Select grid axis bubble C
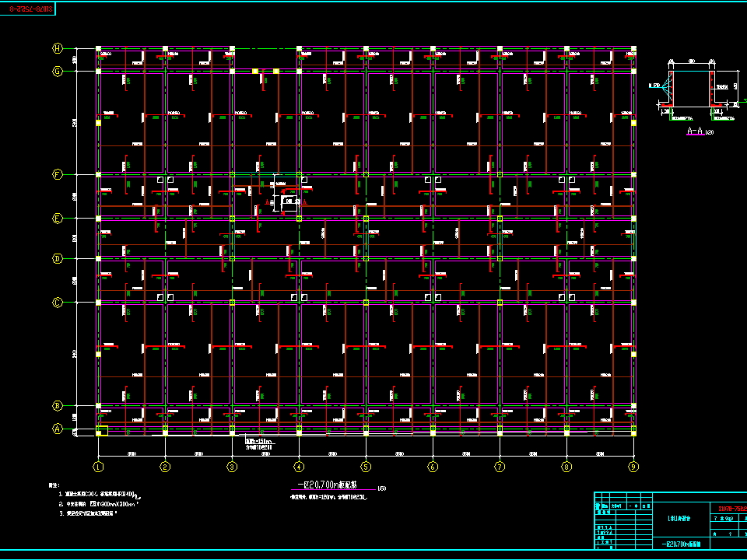747x560 pixels. tap(58, 303)
